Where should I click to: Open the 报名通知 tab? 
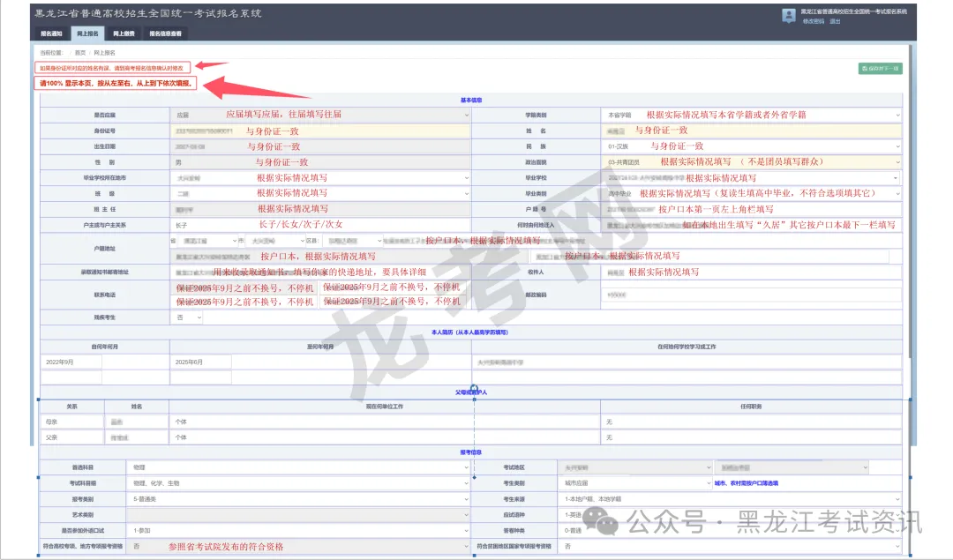pos(52,34)
